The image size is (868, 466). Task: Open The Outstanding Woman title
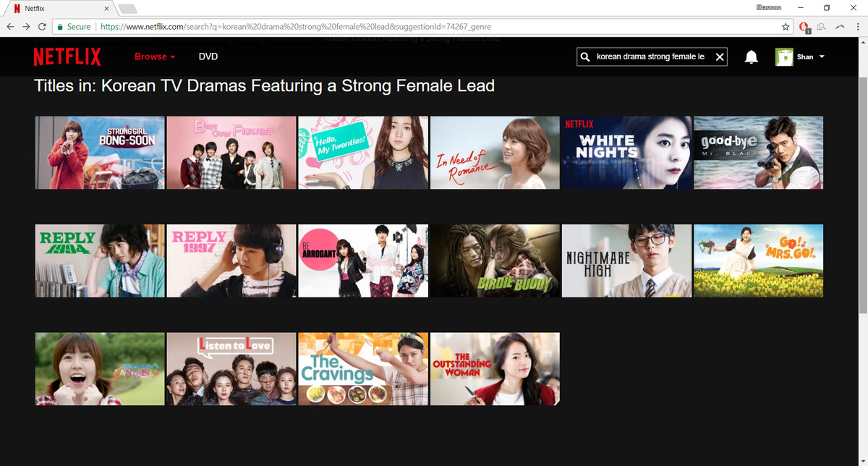point(495,369)
